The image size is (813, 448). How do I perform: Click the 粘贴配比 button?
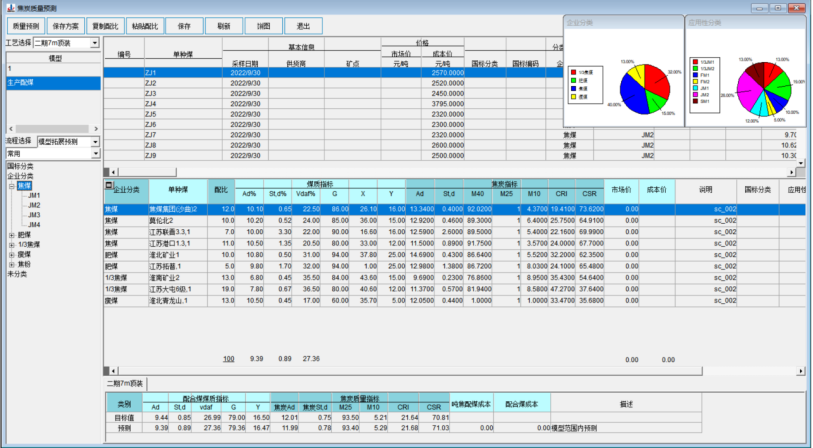click(145, 26)
